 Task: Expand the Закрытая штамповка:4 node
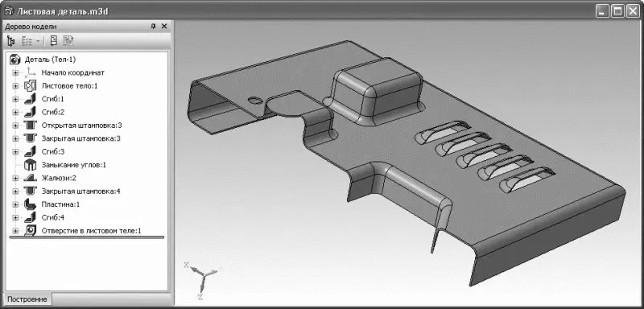point(15,191)
